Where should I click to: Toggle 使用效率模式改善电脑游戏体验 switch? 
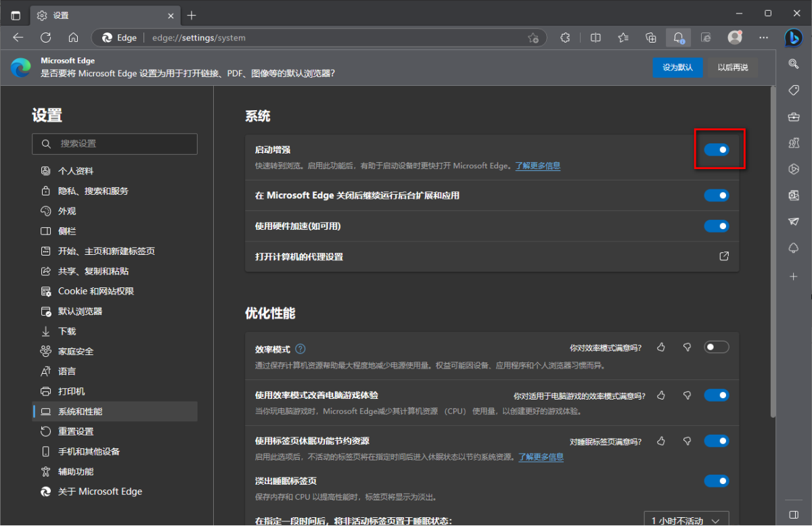(717, 395)
